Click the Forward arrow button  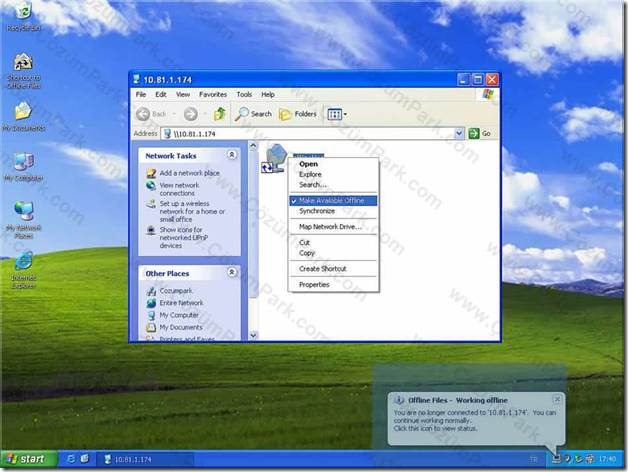point(191,114)
